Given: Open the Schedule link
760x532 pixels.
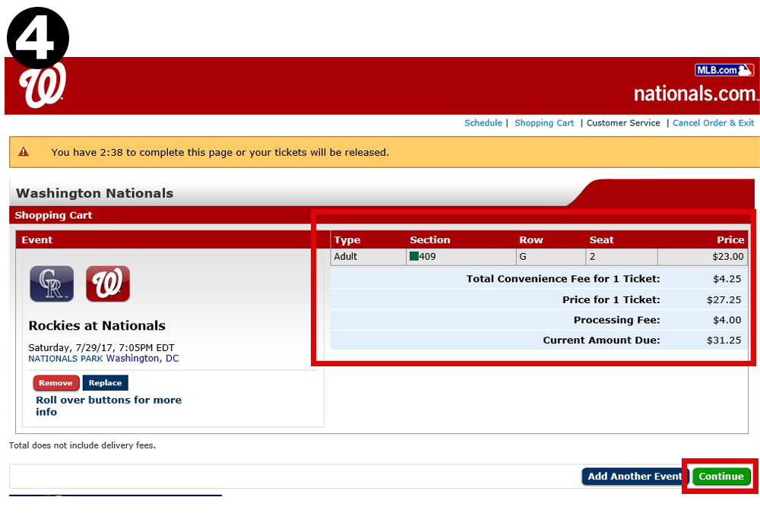Looking at the screenshot, I should click(x=483, y=123).
